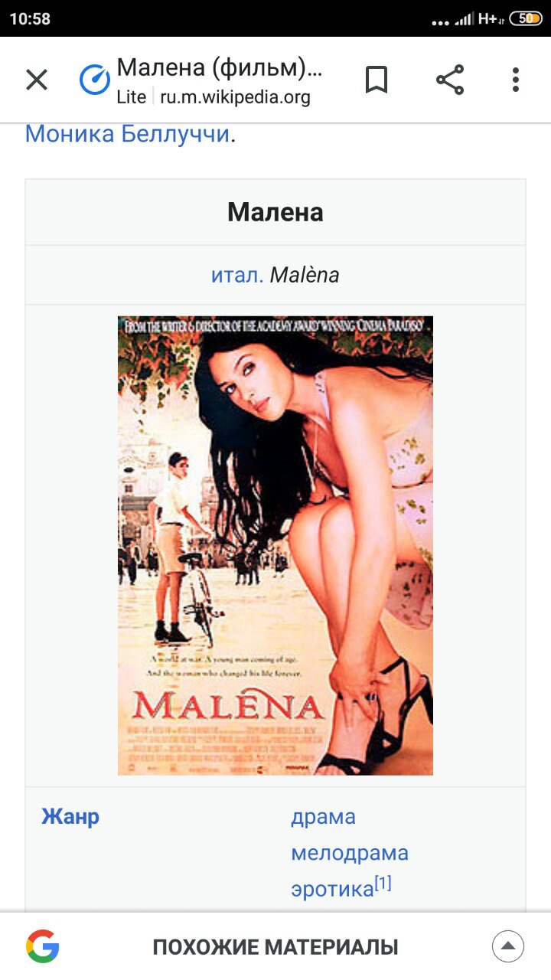Open the Моника Беллуччи link
This screenshot has height=980, width=551.
click(x=128, y=134)
